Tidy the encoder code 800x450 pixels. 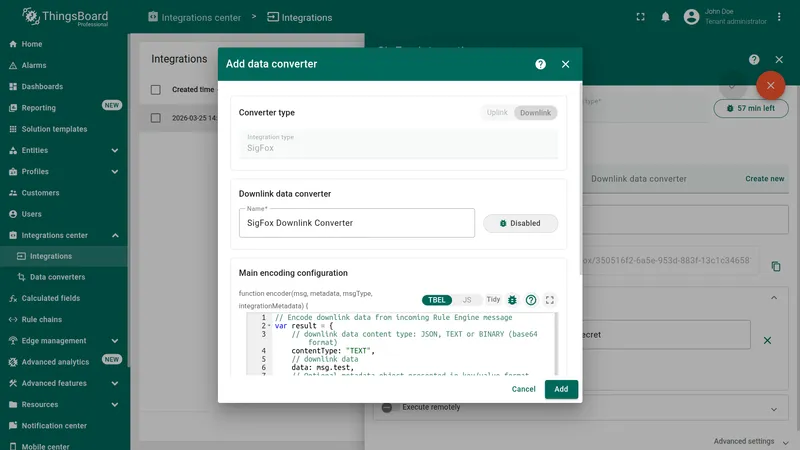point(493,299)
